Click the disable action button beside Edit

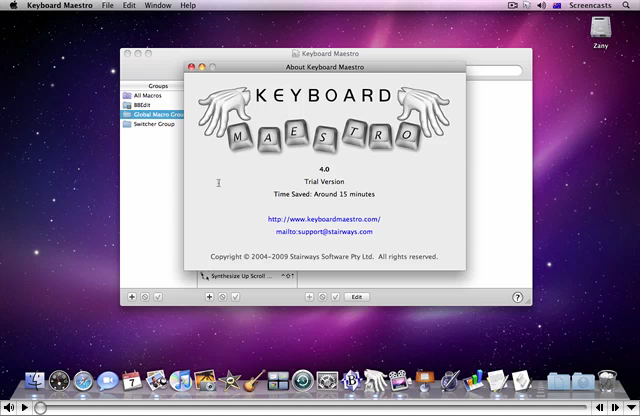point(322,297)
